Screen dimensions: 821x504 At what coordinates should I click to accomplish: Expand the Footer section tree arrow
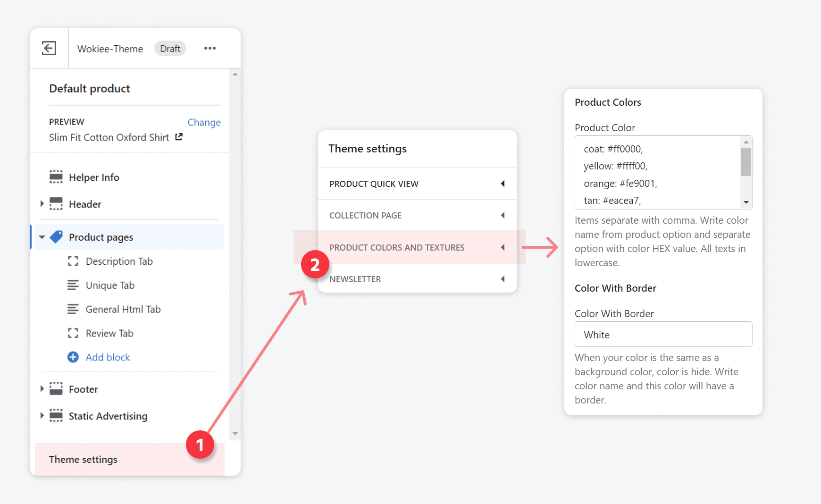point(42,389)
